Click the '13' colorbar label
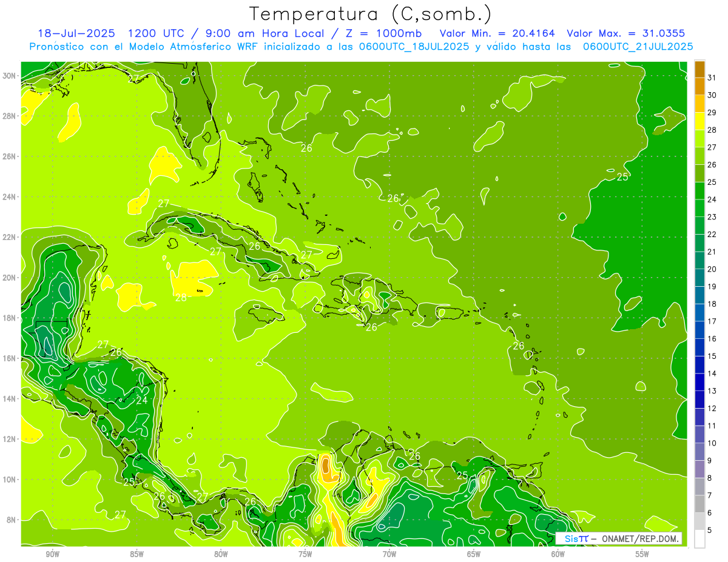This screenshot has height=562, width=728. pyautogui.click(x=712, y=391)
